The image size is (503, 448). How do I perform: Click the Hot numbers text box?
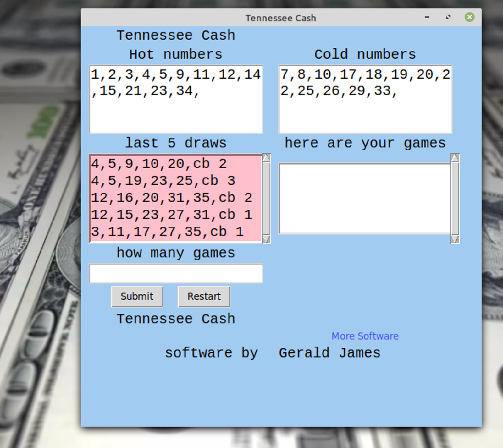pos(176,99)
